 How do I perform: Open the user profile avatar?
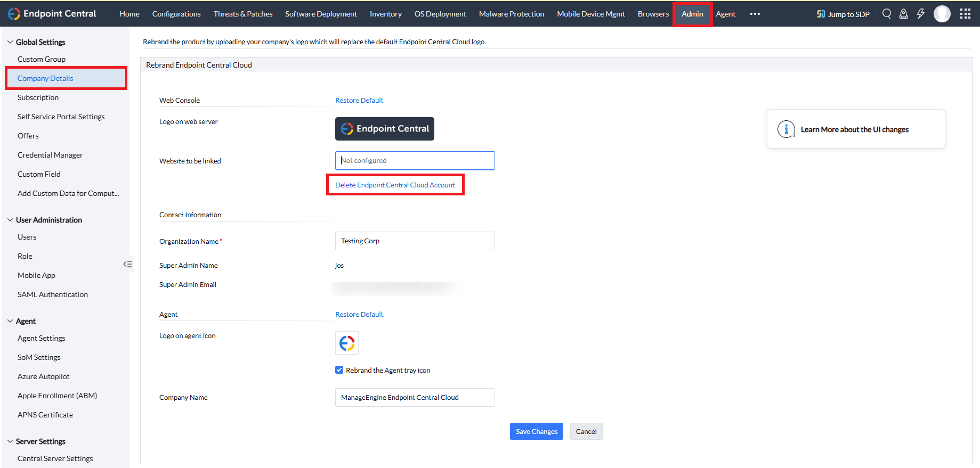pyautogui.click(x=942, y=14)
